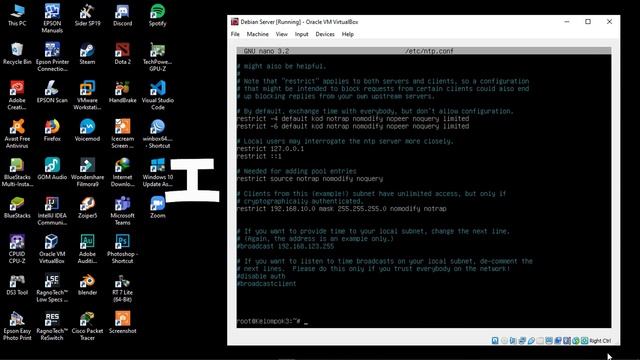The image size is (640, 360).
Task: Open the Input menu
Action: pos(302,34)
